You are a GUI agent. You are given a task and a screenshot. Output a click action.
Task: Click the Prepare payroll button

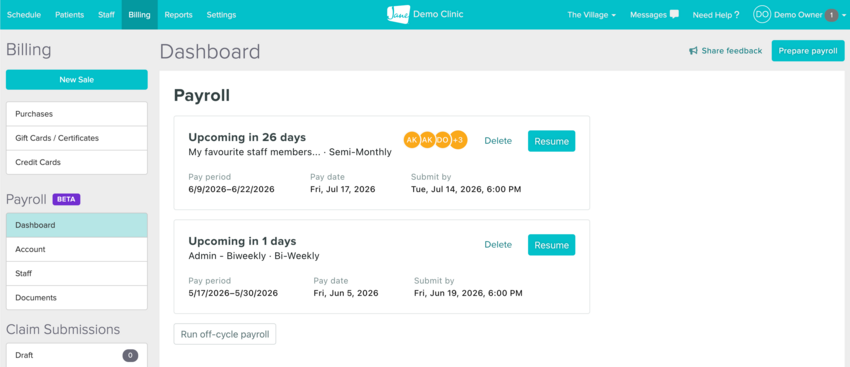click(x=808, y=51)
